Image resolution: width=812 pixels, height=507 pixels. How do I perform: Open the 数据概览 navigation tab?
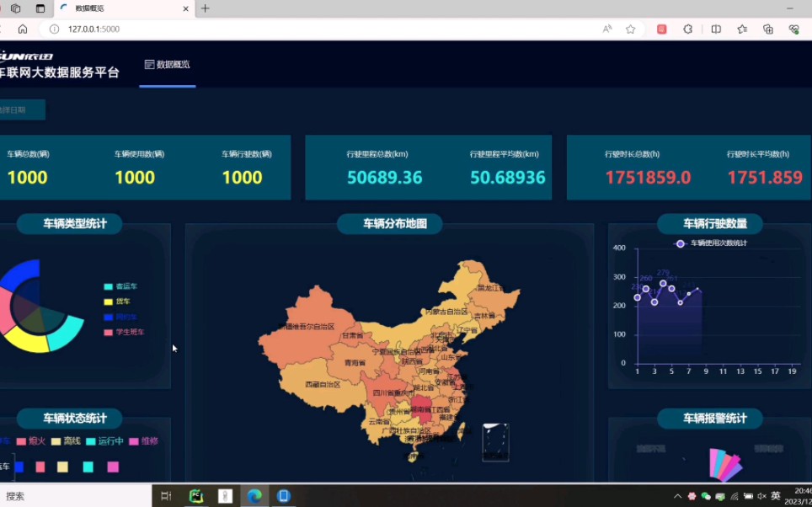point(168,65)
